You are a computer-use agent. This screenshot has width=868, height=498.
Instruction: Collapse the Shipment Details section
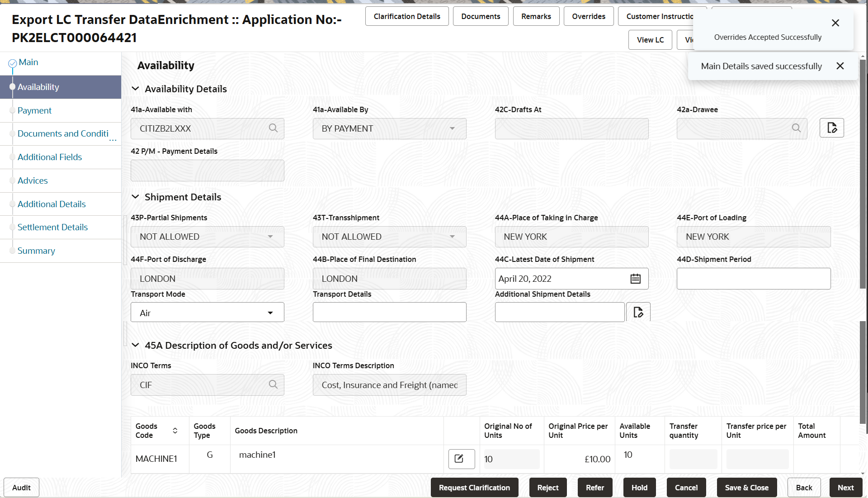click(x=135, y=197)
